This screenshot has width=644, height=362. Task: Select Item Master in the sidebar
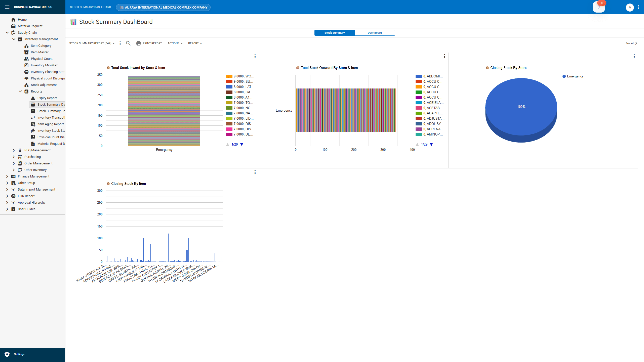tap(40, 52)
